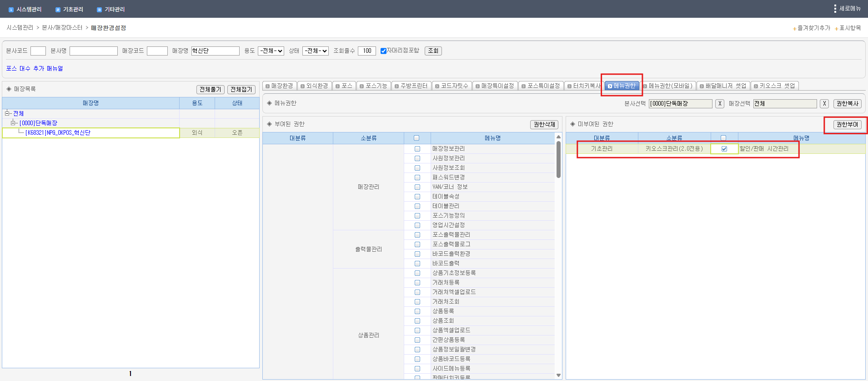Click the 세로메뉴 vertical menu icon
This screenshot has height=381, width=868.
point(835,9)
